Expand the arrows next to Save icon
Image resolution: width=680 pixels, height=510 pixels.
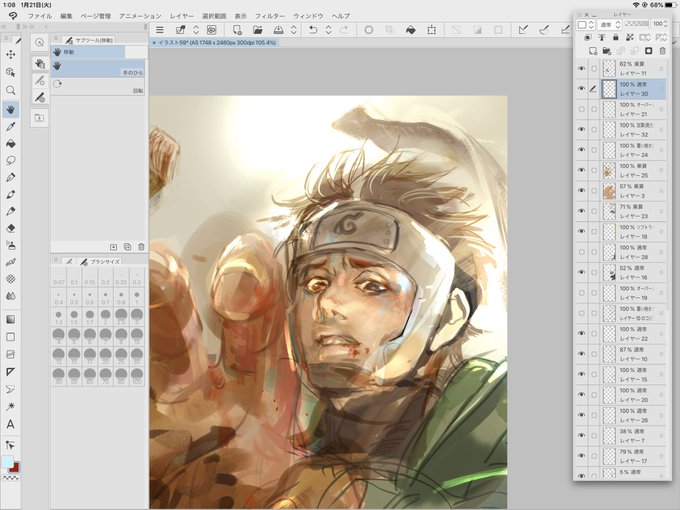pos(294,30)
